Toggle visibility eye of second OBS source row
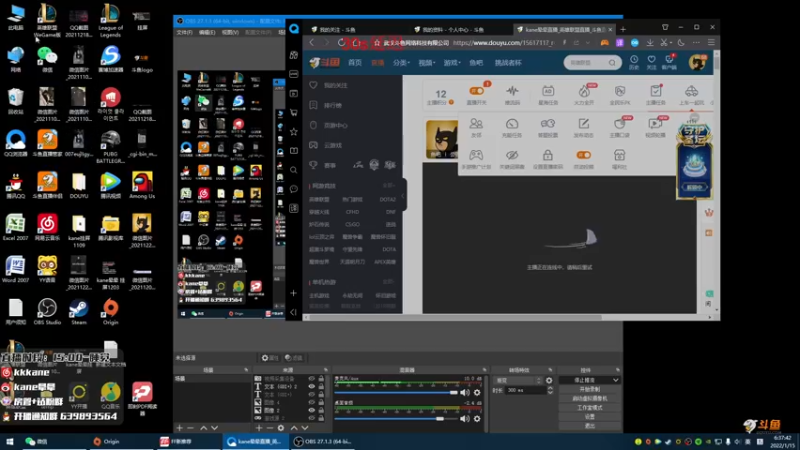The width and height of the screenshot is (800, 450). [x=312, y=386]
